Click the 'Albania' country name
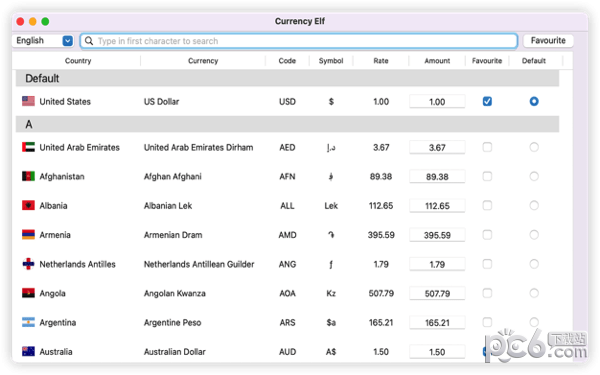Screen dimensions: 600x375 pos(53,205)
